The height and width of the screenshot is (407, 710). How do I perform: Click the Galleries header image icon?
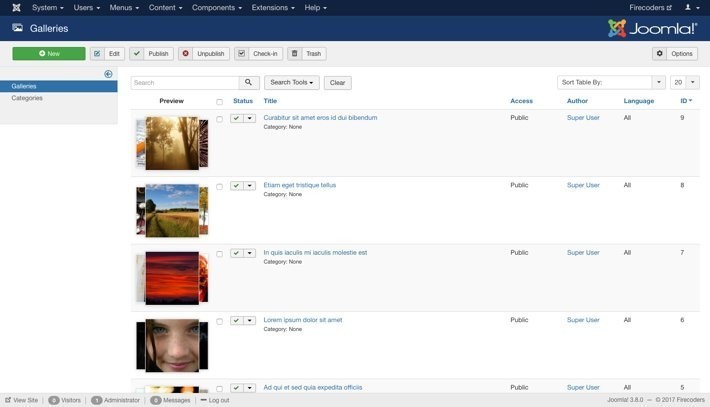(x=18, y=28)
